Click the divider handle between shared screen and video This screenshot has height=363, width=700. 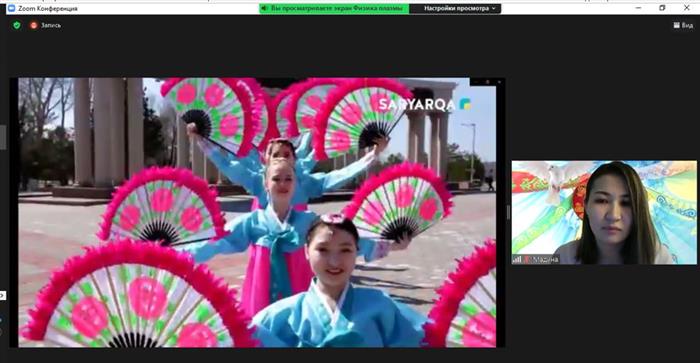click(508, 213)
